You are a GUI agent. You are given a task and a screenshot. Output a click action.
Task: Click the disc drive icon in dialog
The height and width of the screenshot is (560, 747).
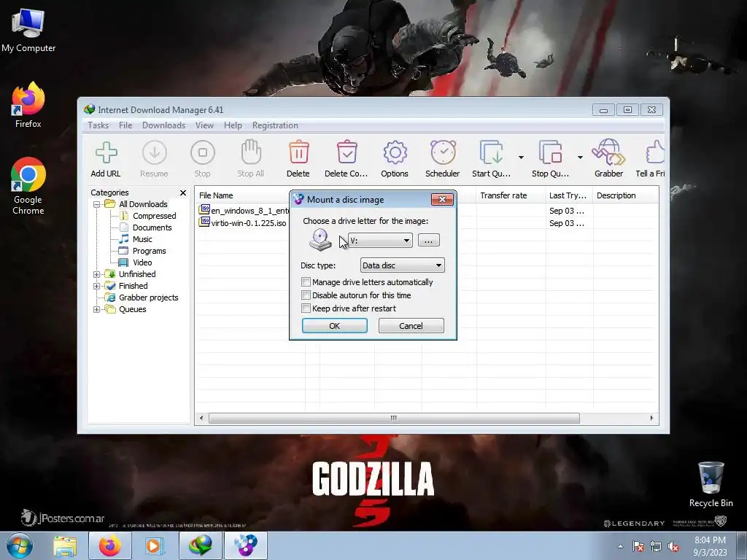[320, 239]
